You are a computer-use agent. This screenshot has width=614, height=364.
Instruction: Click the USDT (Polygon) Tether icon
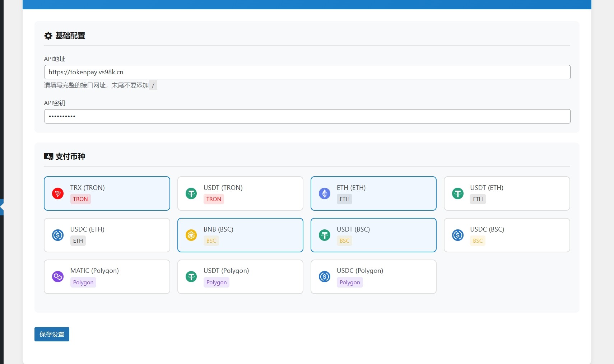tap(191, 277)
